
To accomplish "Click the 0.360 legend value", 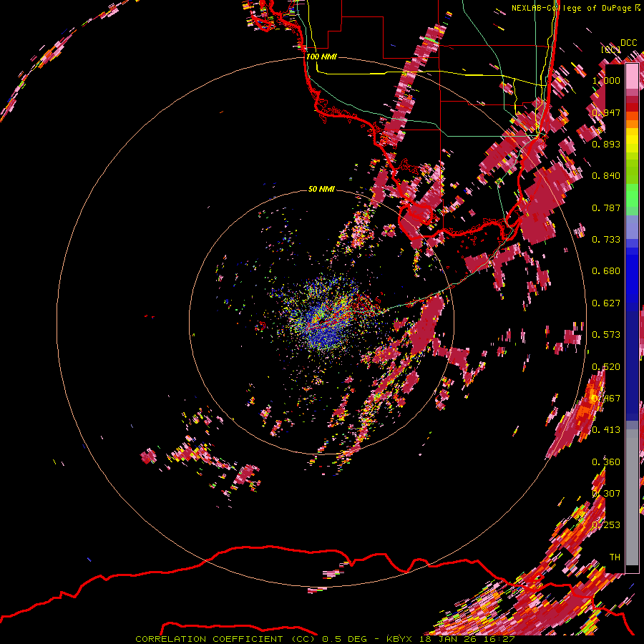I will click(606, 462).
